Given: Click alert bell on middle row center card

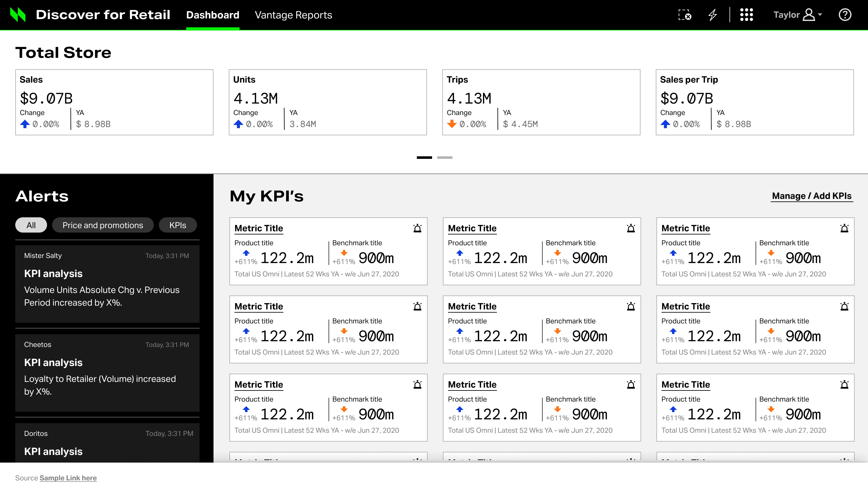Looking at the screenshot, I should (x=631, y=306).
